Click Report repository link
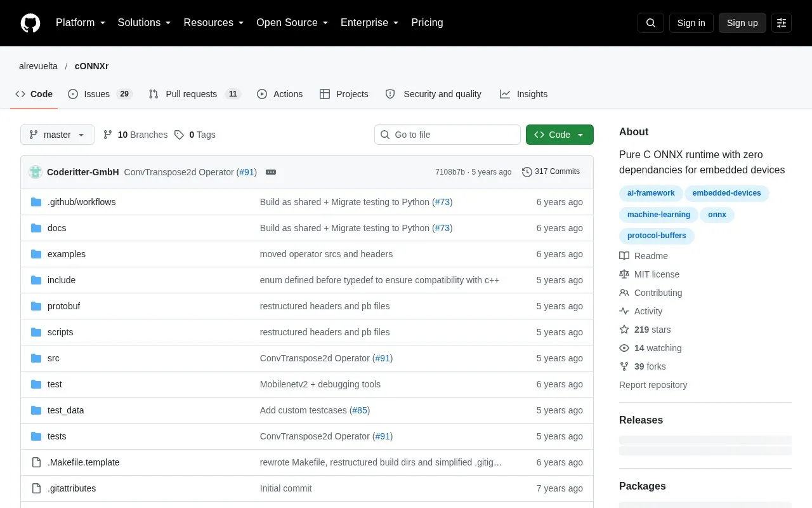The image size is (812, 508). [x=653, y=385]
